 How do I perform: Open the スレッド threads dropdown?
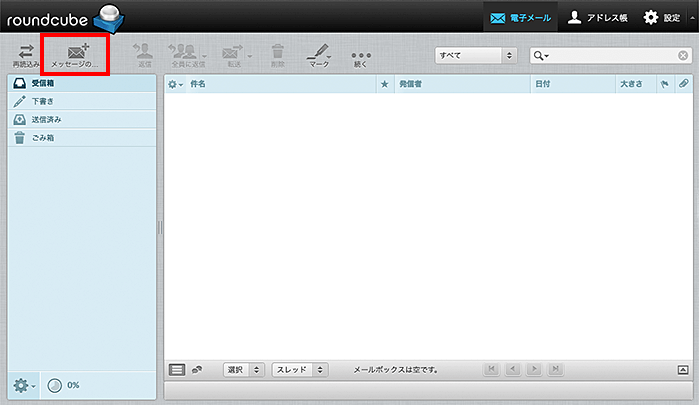pyautogui.click(x=300, y=370)
